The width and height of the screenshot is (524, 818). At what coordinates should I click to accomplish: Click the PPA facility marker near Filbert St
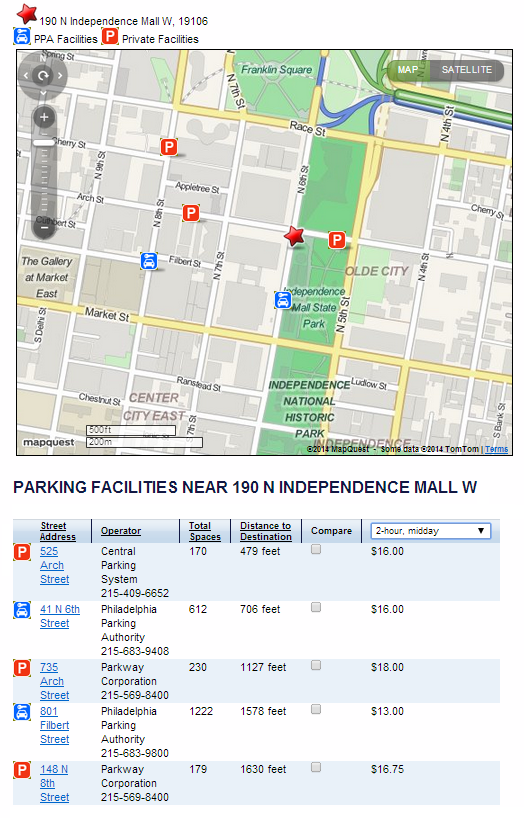point(149,261)
